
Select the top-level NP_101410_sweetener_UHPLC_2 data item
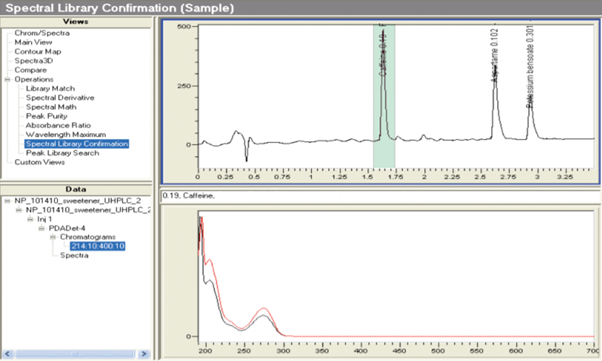78,200
